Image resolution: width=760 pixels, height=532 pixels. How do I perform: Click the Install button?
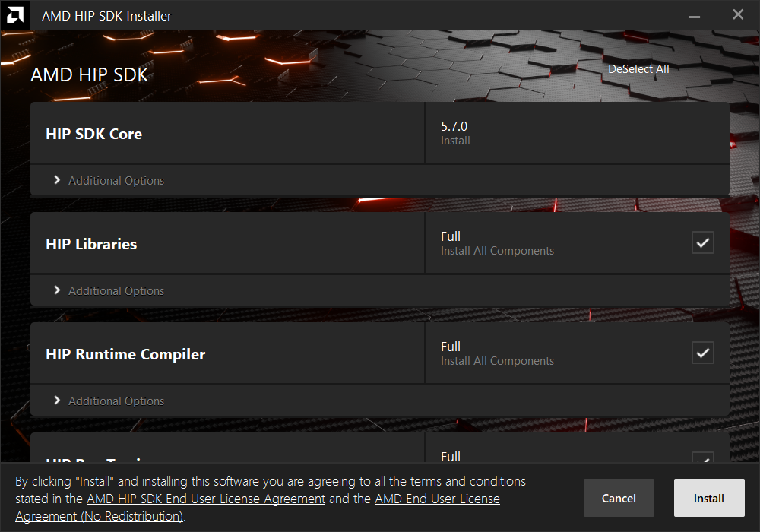(709, 498)
